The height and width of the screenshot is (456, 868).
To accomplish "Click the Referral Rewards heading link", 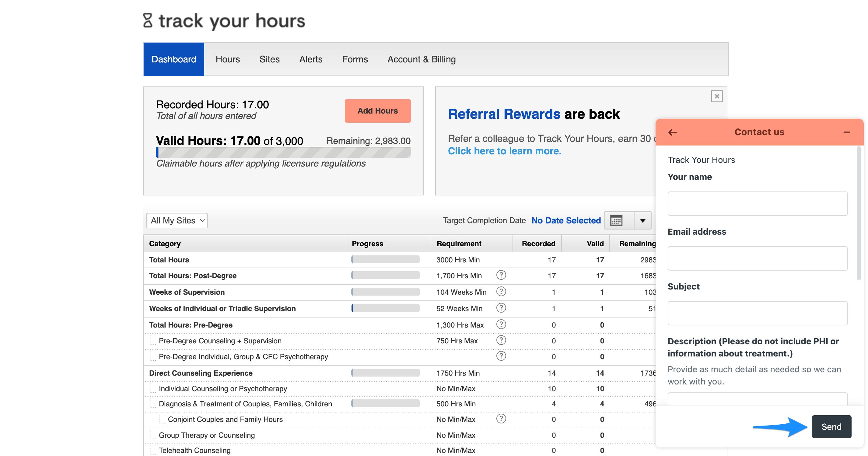I will click(504, 114).
